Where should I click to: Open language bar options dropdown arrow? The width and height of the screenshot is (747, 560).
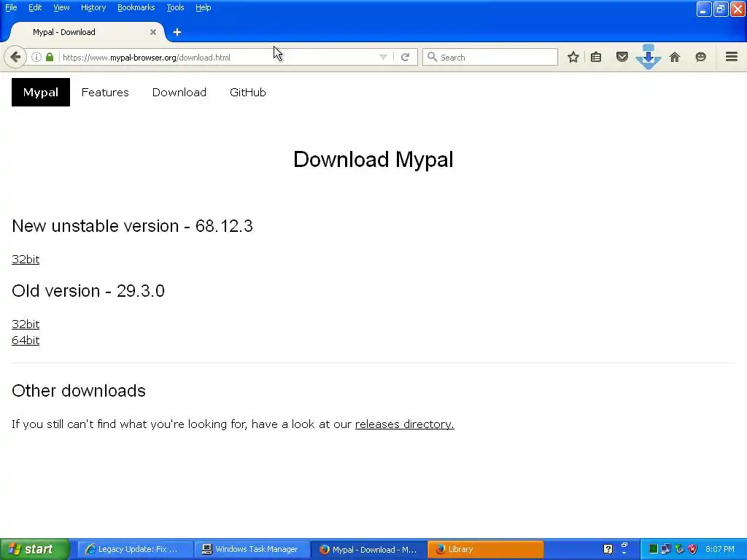pos(624,553)
